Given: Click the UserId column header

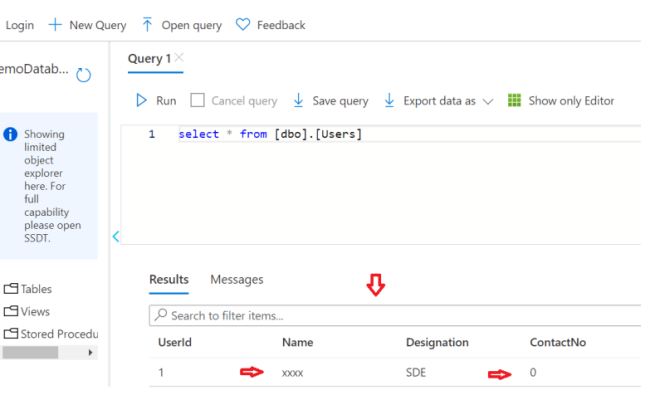Looking at the screenshot, I should tap(175, 342).
